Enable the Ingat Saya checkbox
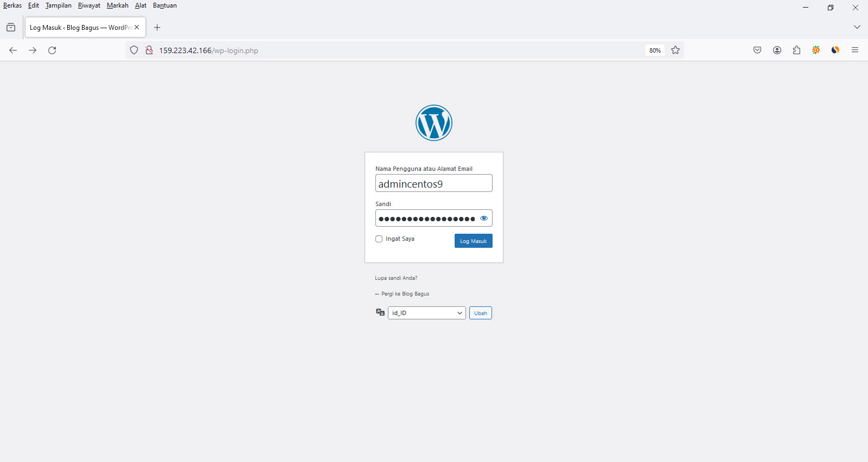Viewport: 868px width, 462px height. click(x=379, y=239)
